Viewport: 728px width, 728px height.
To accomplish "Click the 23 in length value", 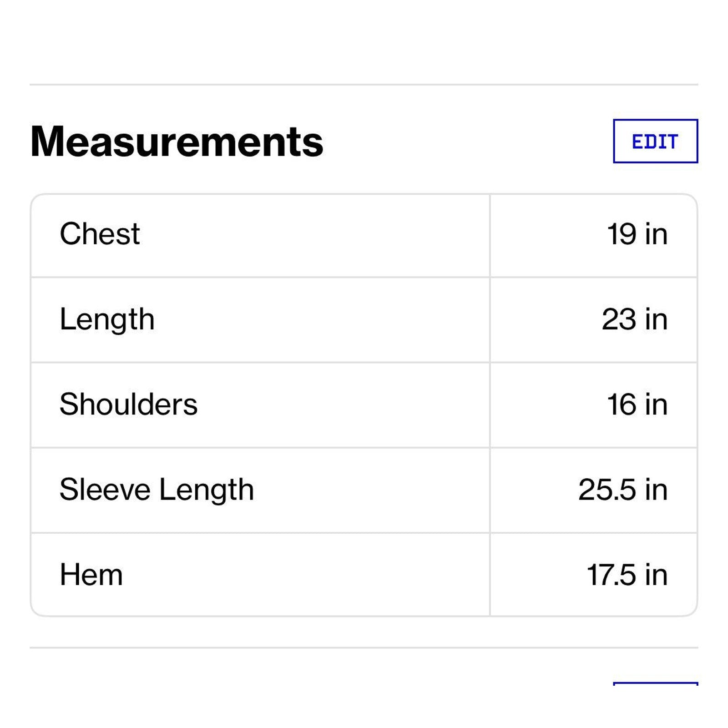I will [x=634, y=319].
